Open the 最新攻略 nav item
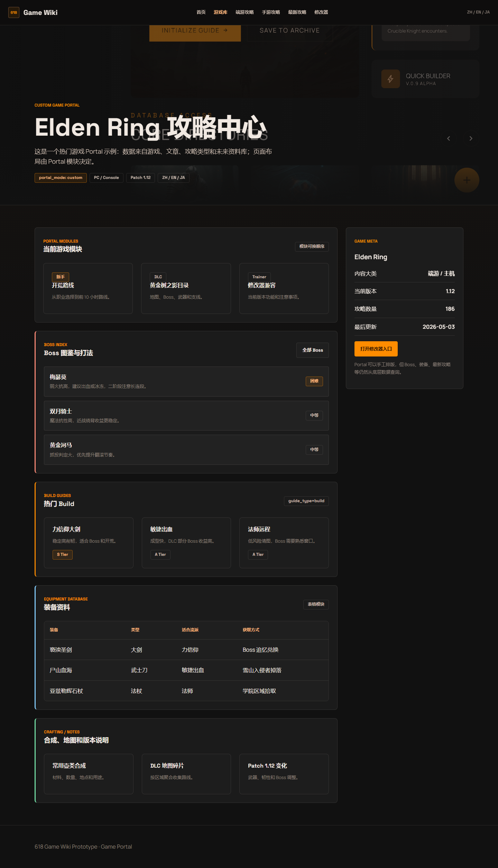 tap(297, 12)
